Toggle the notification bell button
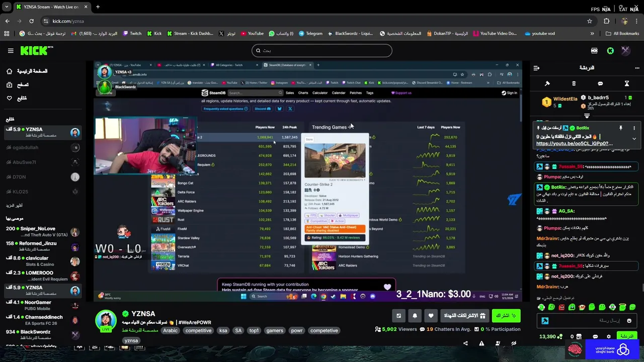The width and height of the screenshot is (644, 362). (x=415, y=316)
